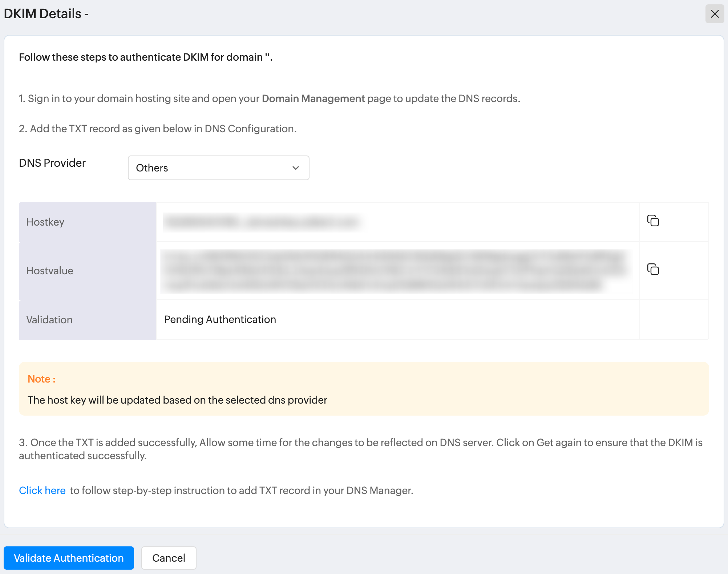Screen dimensions: 728x574
Task: Click the blurred Hostkey value text
Action: coord(263,222)
